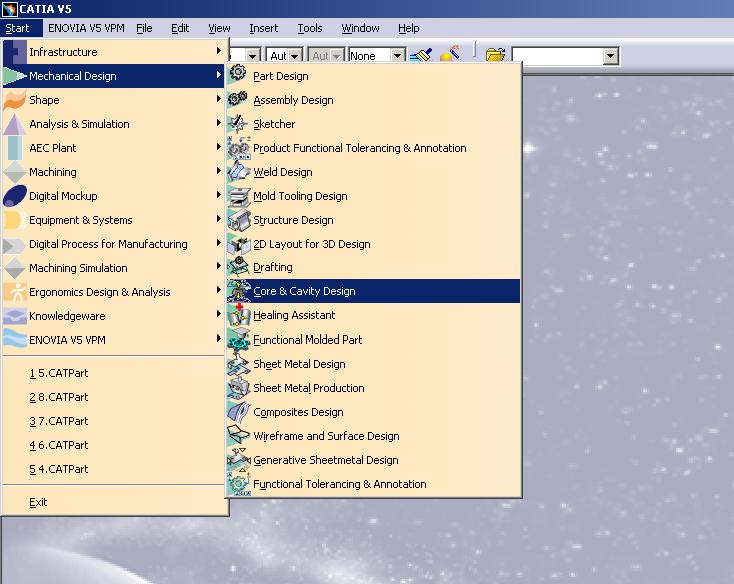
Task: Open recent file 2 8.CATPart
Action: click(x=114, y=397)
